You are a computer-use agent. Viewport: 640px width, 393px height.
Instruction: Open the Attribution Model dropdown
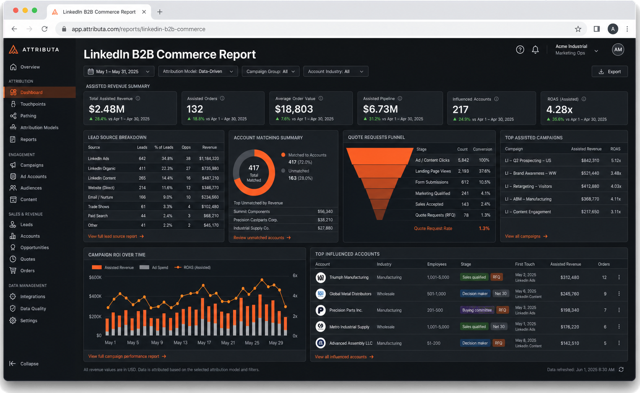pyautogui.click(x=198, y=71)
